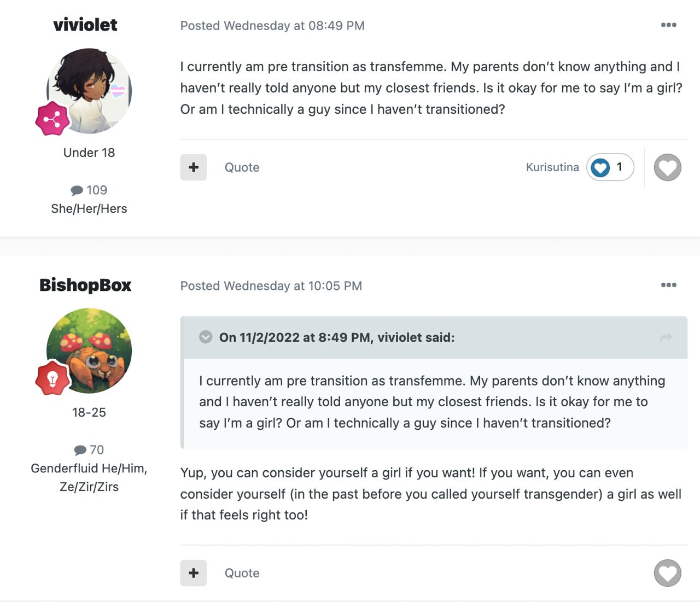Viewport: 700px width, 602px height.
Task: Quote viviolet's original post
Action: (x=242, y=167)
